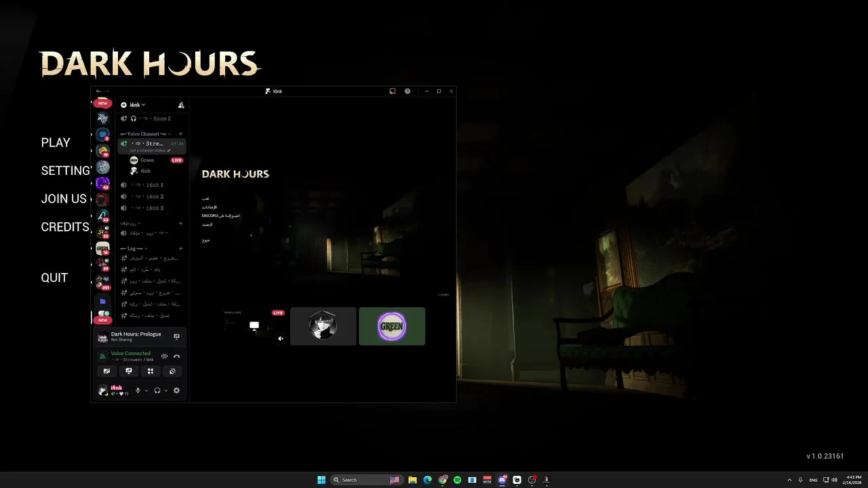Join the i6nk 1 voice channel
The height and width of the screenshot is (488, 868).
[151, 185]
